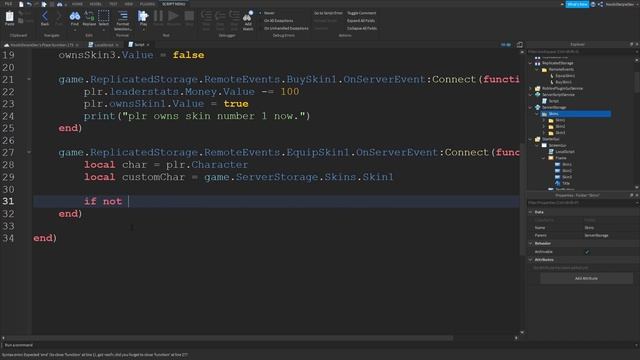Expand the RobloxPluginGuiService node

pyautogui.click(x=531, y=88)
